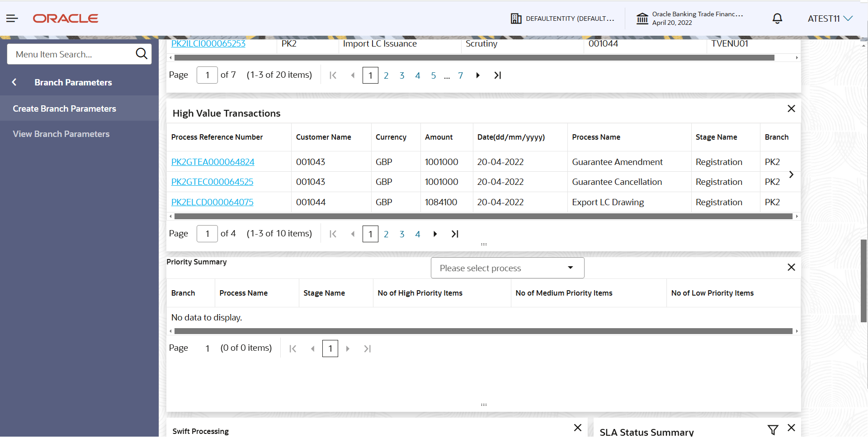Image resolution: width=868 pixels, height=438 pixels.
Task: Click the Menu Item Search input field
Action: coord(72,54)
